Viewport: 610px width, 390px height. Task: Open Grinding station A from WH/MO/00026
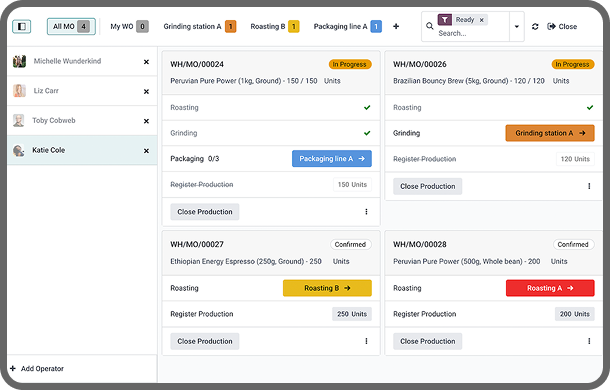click(550, 133)
